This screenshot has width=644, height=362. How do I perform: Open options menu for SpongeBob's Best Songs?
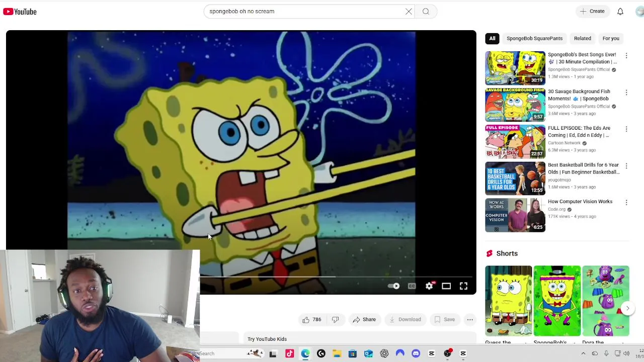pos(626,55)
